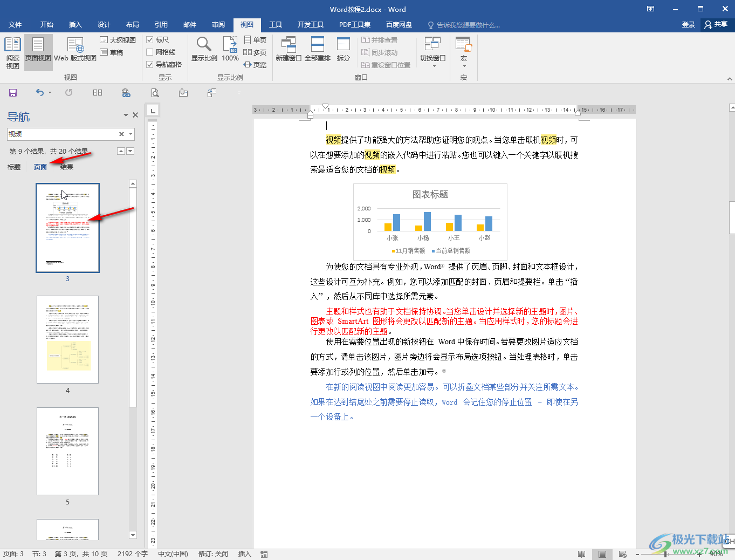Click the 告诉我您想要做什么 search box

464,25
